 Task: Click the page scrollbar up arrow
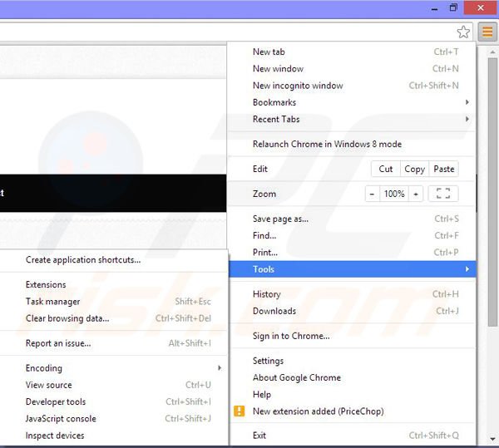point(492,52)
